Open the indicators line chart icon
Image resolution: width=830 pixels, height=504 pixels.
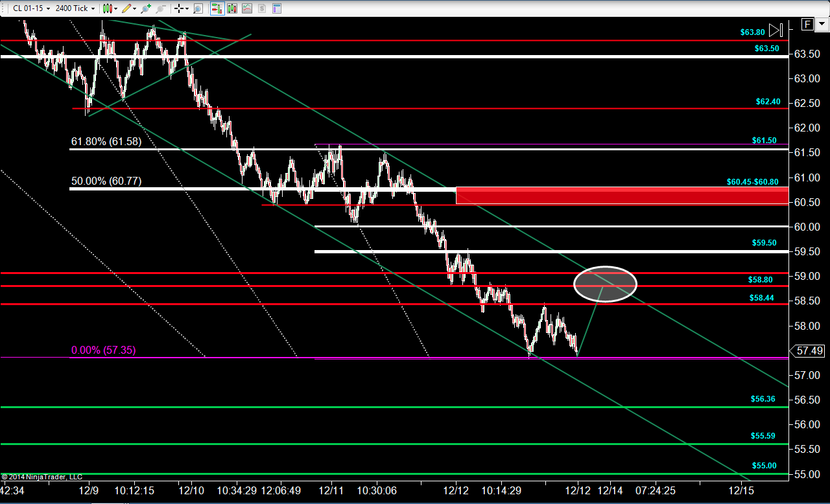247,8
